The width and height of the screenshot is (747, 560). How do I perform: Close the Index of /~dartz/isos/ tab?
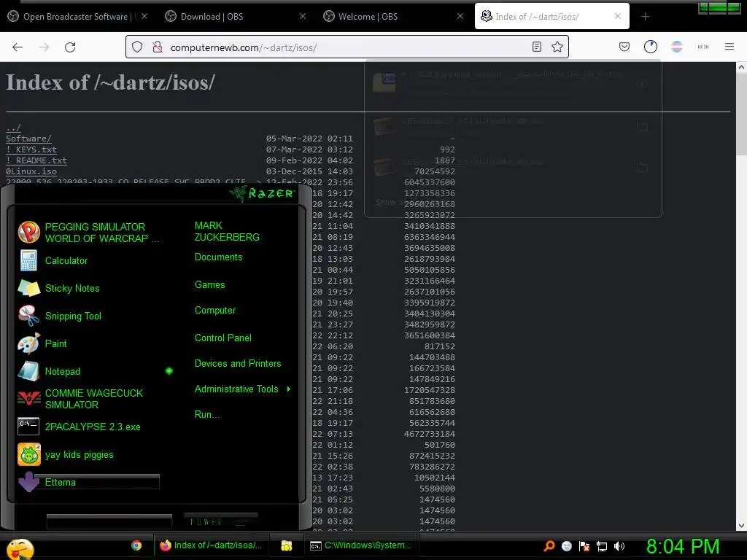[618, 16]
